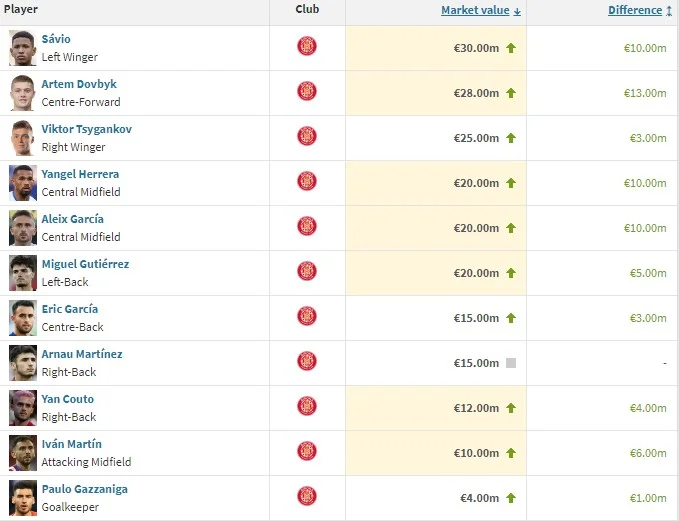
Task: Click the grey square next to Arnau Martínez's value
Action: click(x=511, y=363)
